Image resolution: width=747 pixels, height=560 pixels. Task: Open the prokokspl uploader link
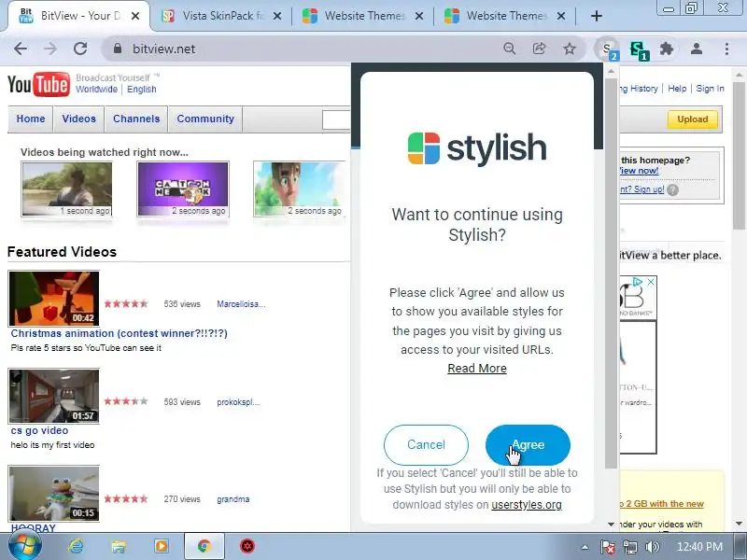coord(238,402)
